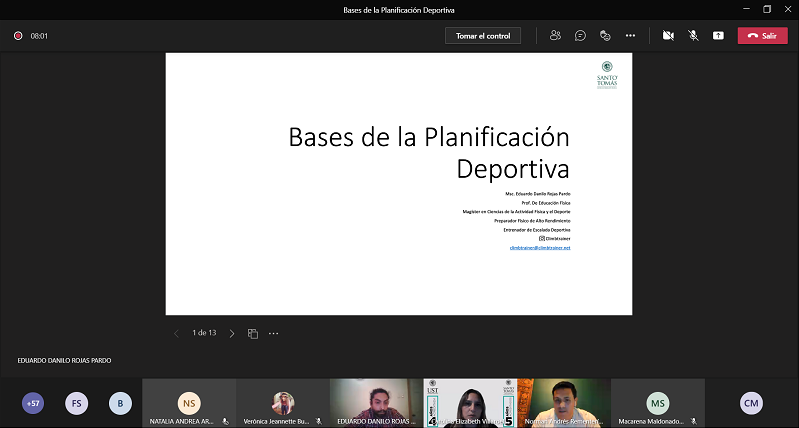The image size is (799, 428).
Task: Open climbtrainer email link on slide
Action: 540,248
